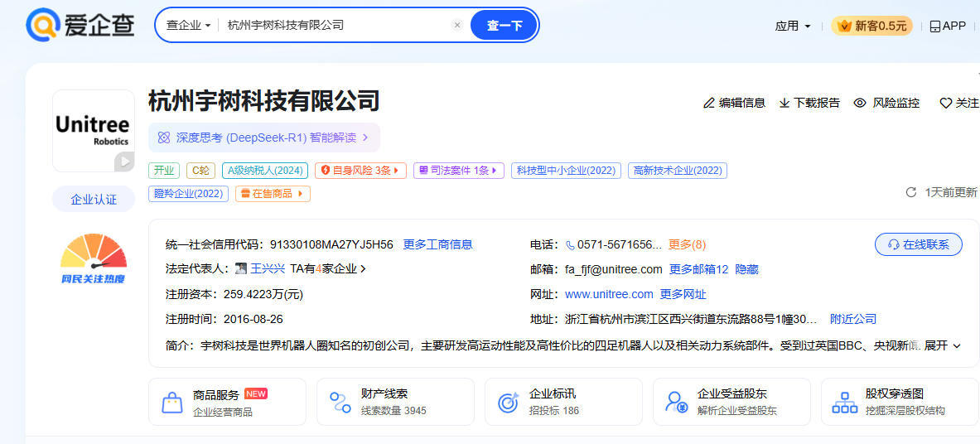Expand the 自身风险 3条 tag

pos(360,170)
